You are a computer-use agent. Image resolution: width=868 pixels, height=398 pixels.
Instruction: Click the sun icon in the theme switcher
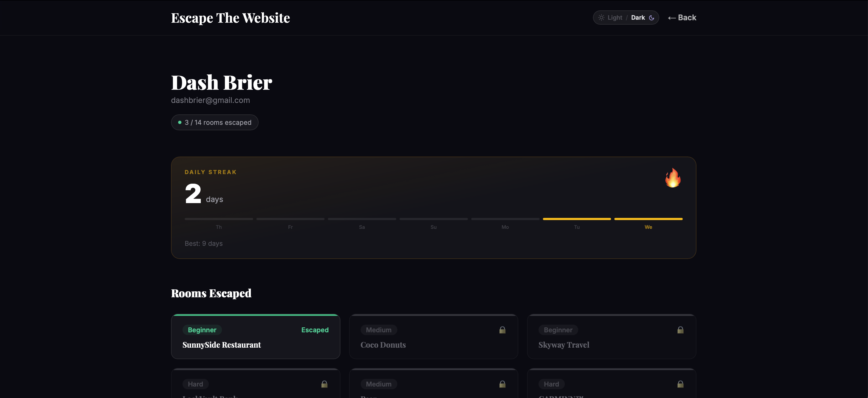click(601, 18)
